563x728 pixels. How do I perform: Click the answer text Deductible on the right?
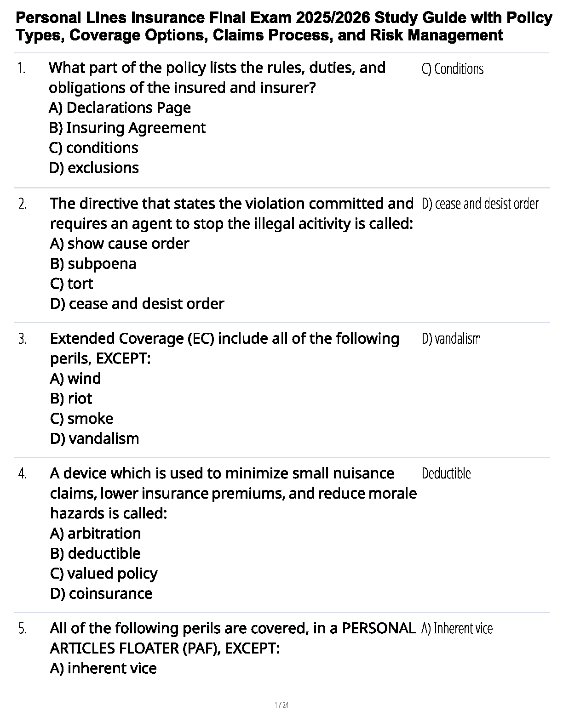coord(446,473)
